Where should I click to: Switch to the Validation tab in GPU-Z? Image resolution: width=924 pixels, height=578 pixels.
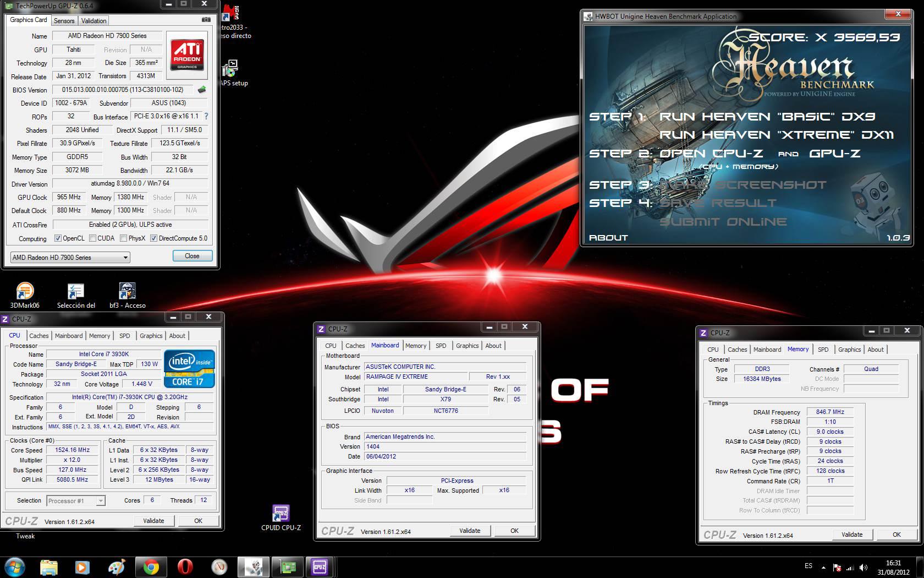click(x=94, y=21)
